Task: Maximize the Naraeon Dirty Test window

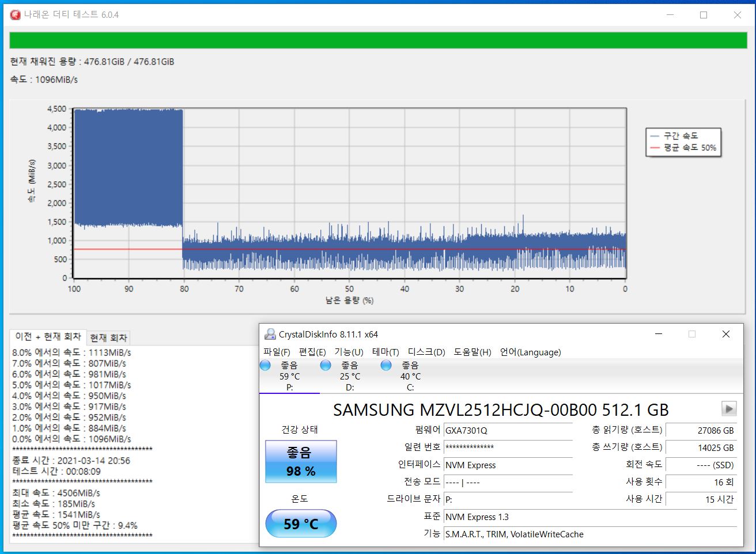Action: [704, 15]
